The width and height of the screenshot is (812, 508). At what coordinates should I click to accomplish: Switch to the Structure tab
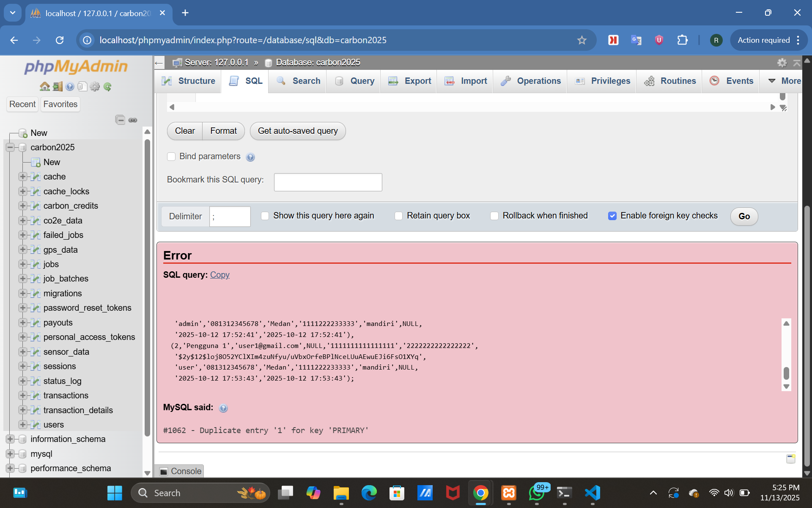(189, 81)
